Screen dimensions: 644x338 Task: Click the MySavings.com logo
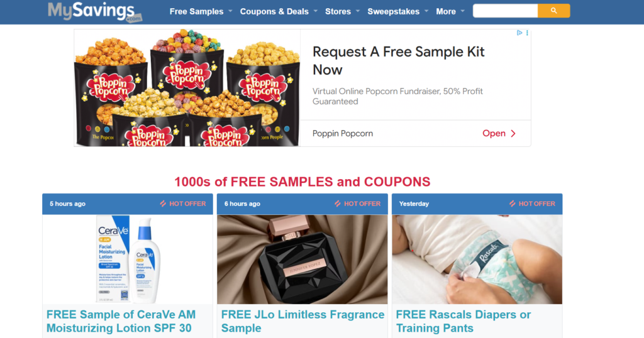pos(95,11)
